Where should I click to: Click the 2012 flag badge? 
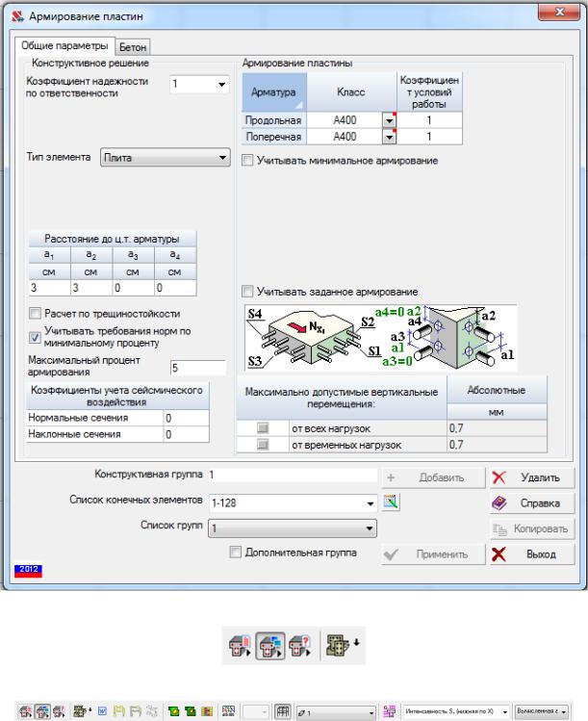pyautogui.click(x=29, y=570)
